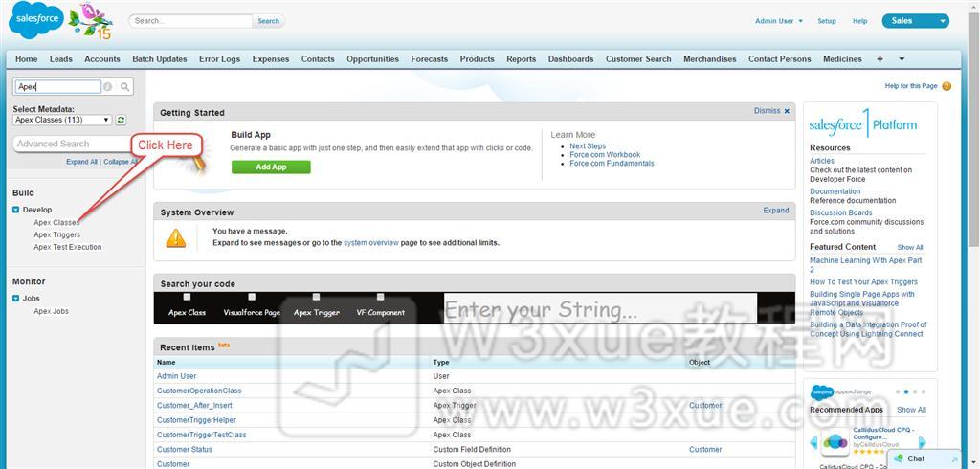Image resolution: width=980 pixels, height=469 pixels.
Task: Pop out the Chat panel arrow icon
Action: tap(954, 459)
